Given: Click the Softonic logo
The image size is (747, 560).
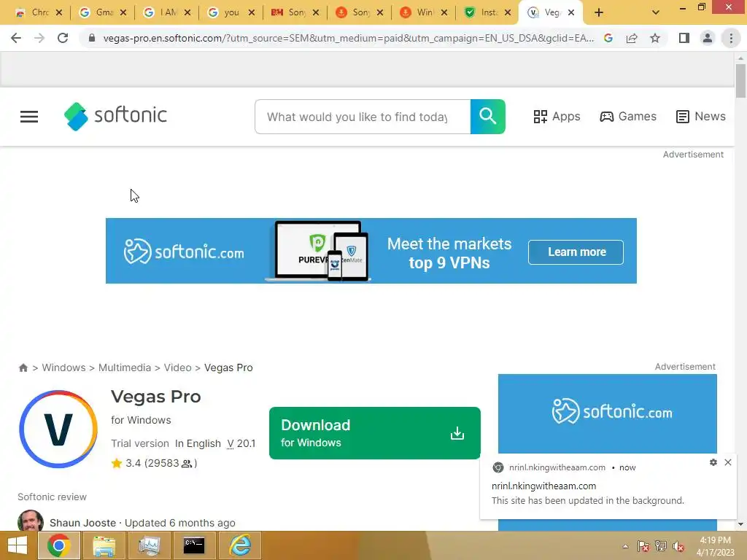Looking at the screenshot, I should point(116,116).
